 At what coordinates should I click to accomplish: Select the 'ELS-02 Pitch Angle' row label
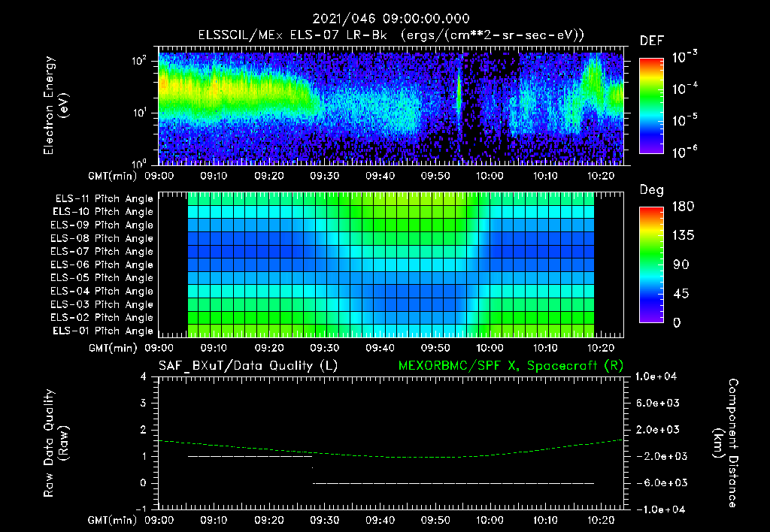pyautogui.click(x=102, y=318)
